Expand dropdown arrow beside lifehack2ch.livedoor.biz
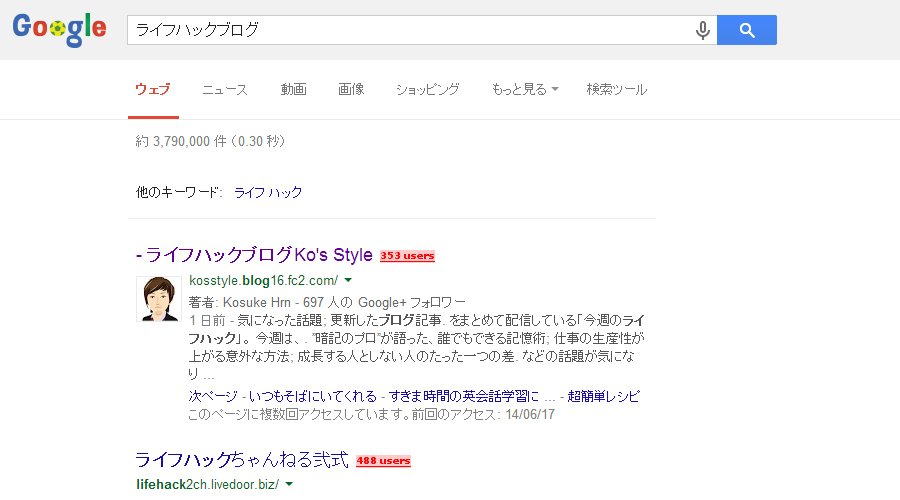Viewport: 900px width, 500px height. click(289, 485)
